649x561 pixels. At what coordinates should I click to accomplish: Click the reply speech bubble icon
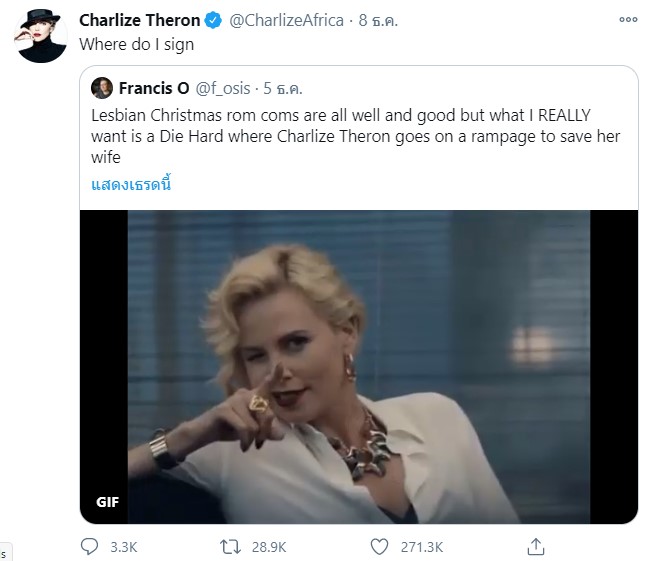coord(90,547)
